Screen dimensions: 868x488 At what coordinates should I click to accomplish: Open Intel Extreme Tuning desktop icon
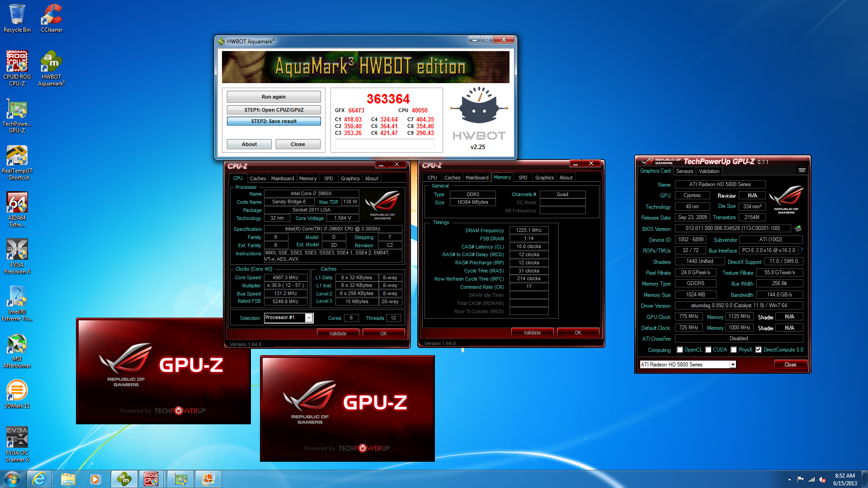17,303
